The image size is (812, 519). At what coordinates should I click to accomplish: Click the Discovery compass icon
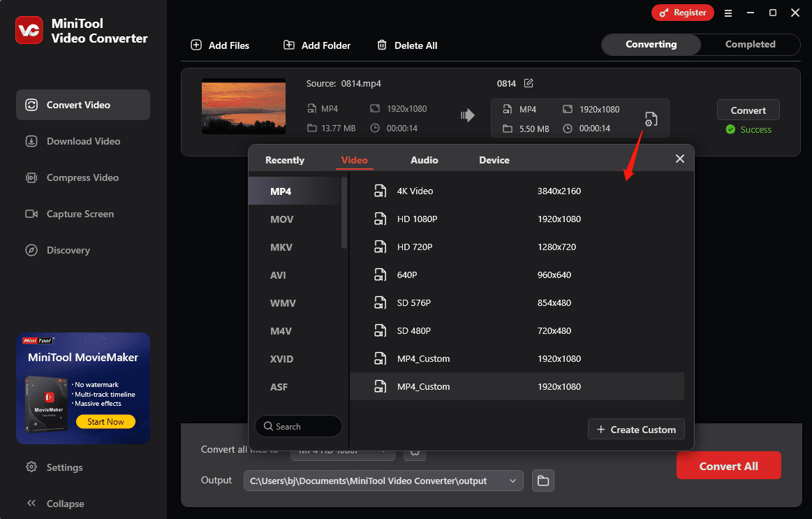[x=31, y=250]
